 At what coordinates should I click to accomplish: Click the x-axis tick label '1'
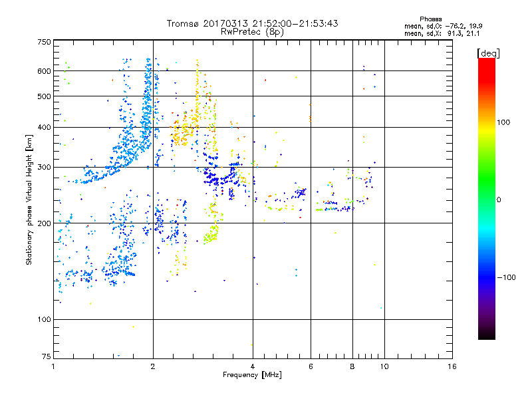click(53, 366)
